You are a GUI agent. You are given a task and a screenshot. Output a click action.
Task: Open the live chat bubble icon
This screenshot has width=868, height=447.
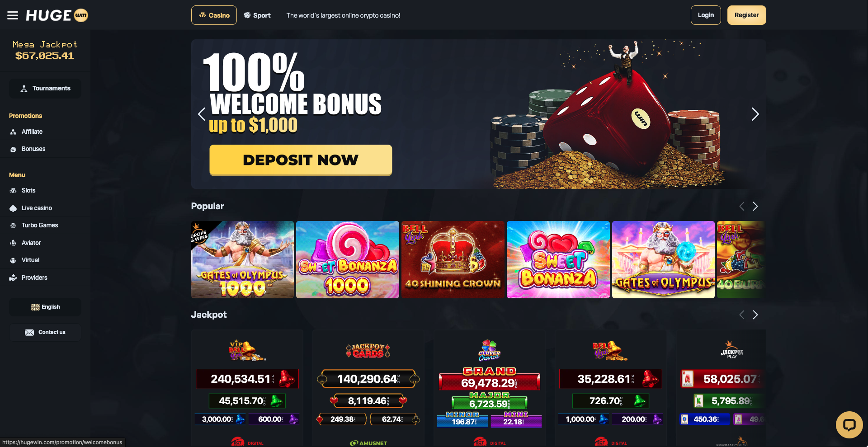point(849,424)
